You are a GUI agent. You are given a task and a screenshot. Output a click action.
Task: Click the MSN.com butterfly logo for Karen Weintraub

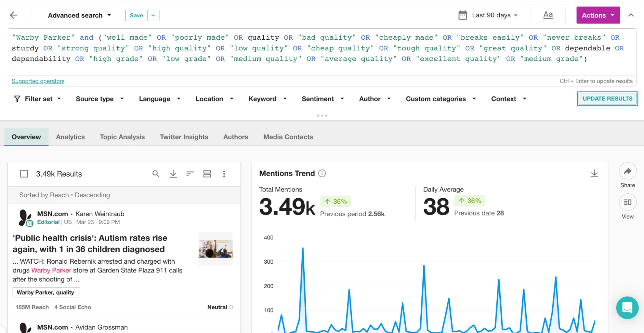[x=25, y=218]
